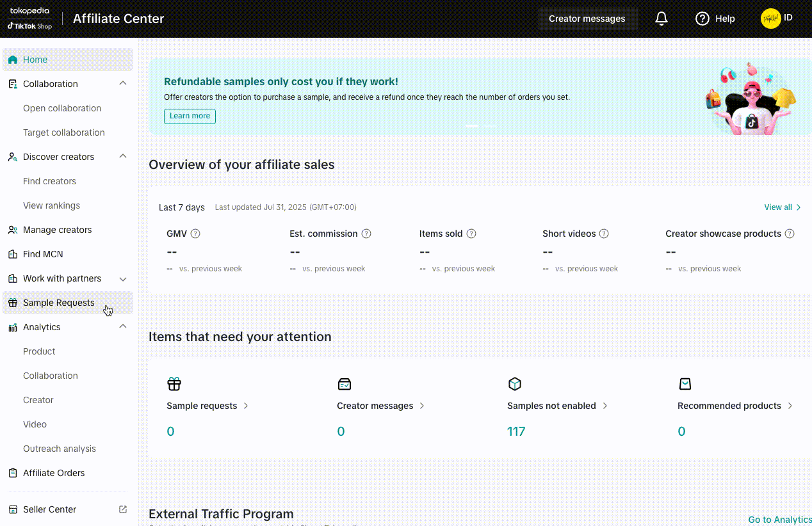The width and height of the screenshot is (812, 526).
Task: Click the GMV info tooltip icon
Action: tap(196, 234)
